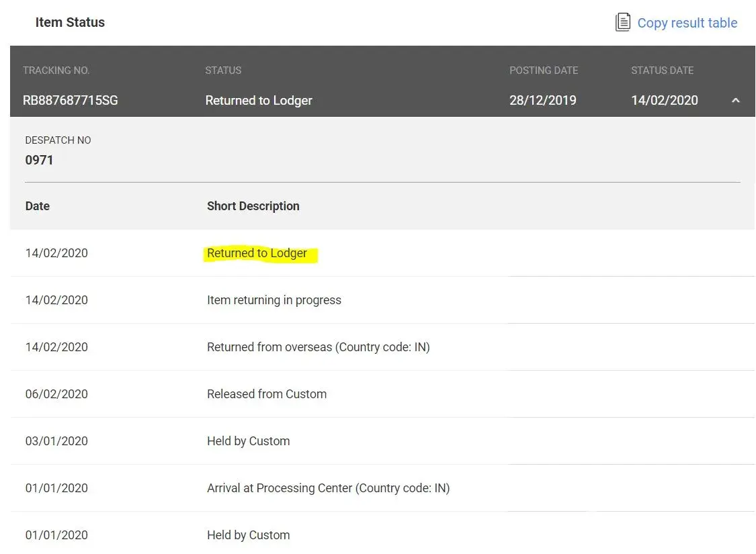Click 'Held by Custom' entry dated 03/01/2020

tap(248, 441)
